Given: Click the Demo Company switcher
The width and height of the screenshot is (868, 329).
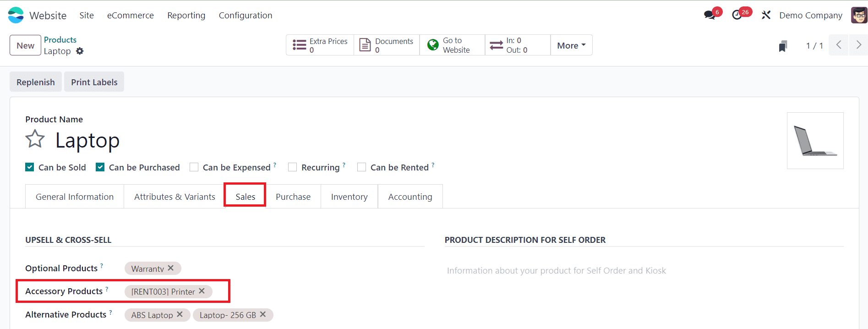Looking at the screenshot, I should (x=811, y=15).
